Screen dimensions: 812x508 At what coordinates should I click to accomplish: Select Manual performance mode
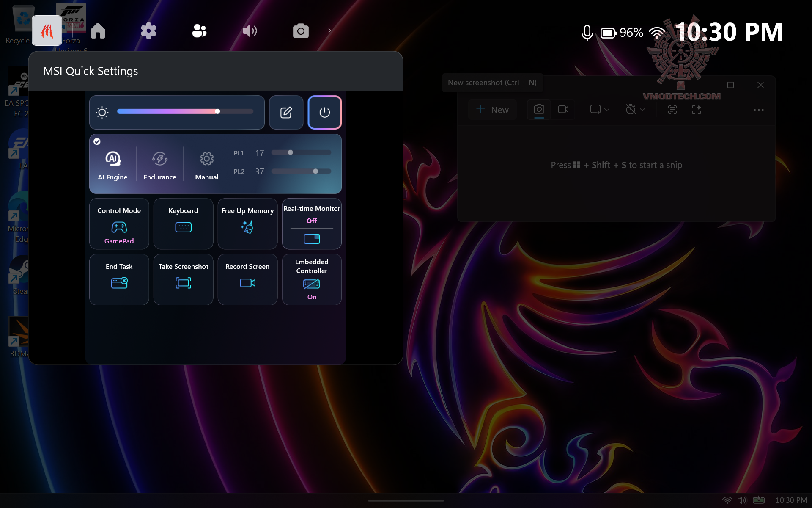click(207, 166)
